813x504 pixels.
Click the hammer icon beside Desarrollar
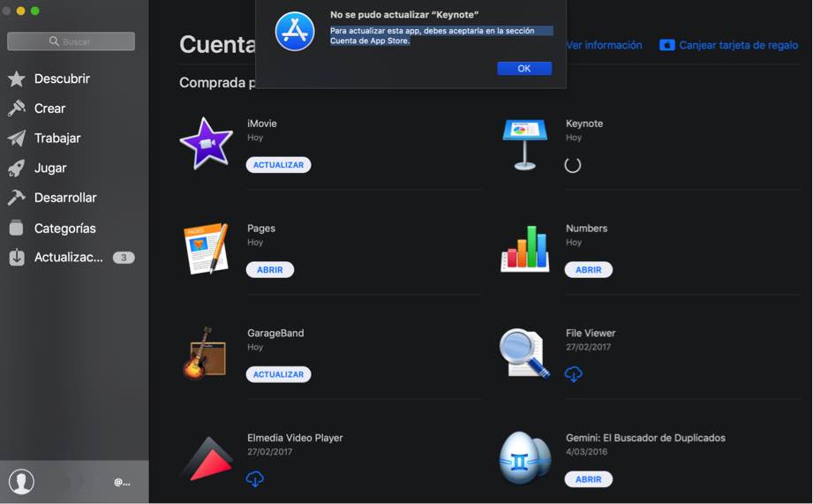pyautogui.click(x=17, y=198)
